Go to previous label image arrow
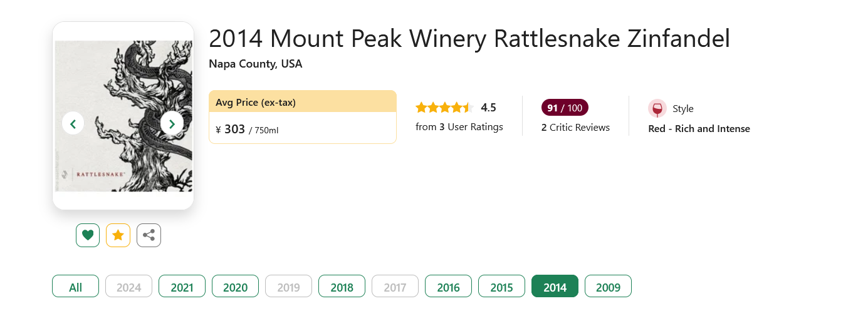Viewport: 868px width, 311px height. 73,123
